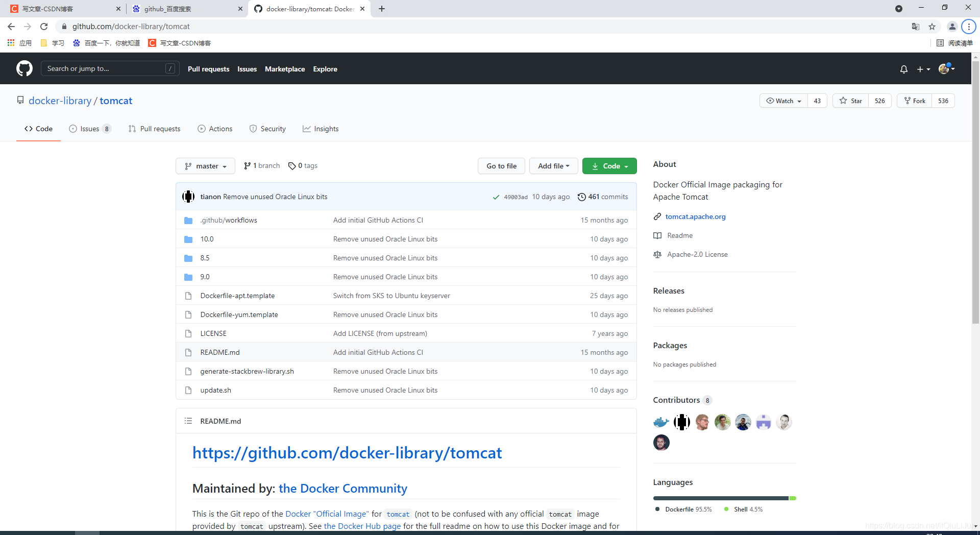
Task: Open the LICENSE file
Action: pos(213,333)
